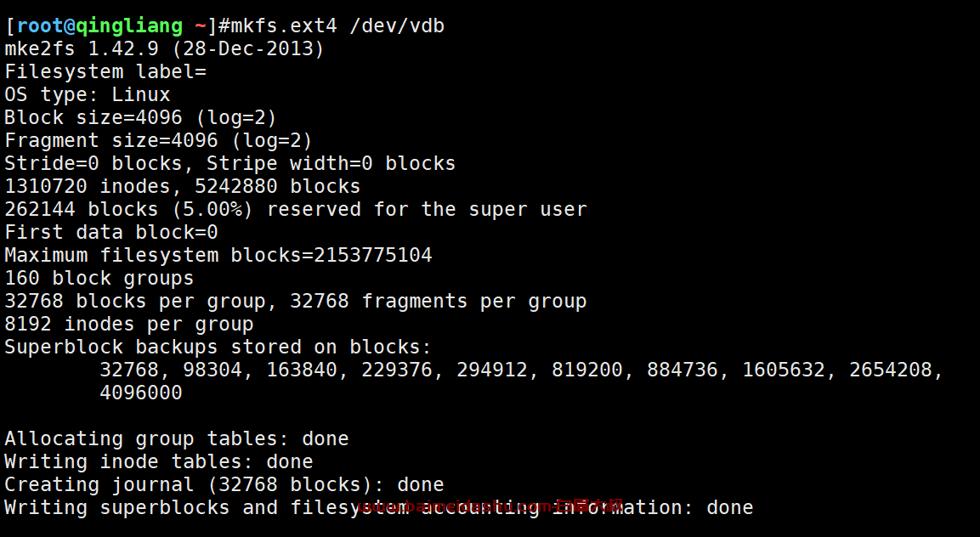Viewport: 980px width, 537px height.
Task: Click the 160 block groups line
Action: pyautogui.click(x=99, y=278)
